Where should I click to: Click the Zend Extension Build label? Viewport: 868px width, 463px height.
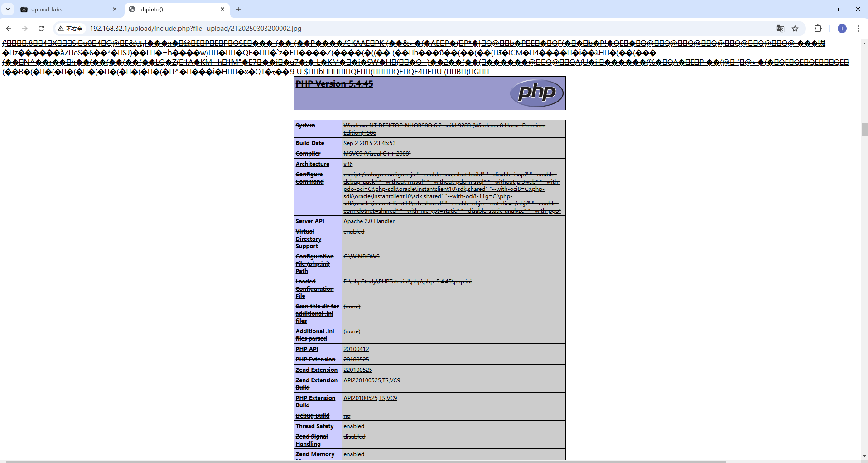[x=317, y=384]
